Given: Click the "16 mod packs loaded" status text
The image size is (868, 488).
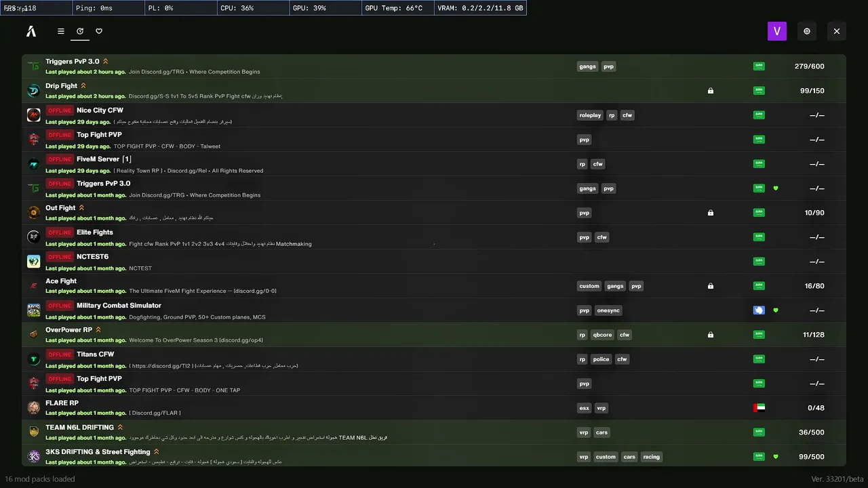Looking at the screenshot, I should coord(40,479).
